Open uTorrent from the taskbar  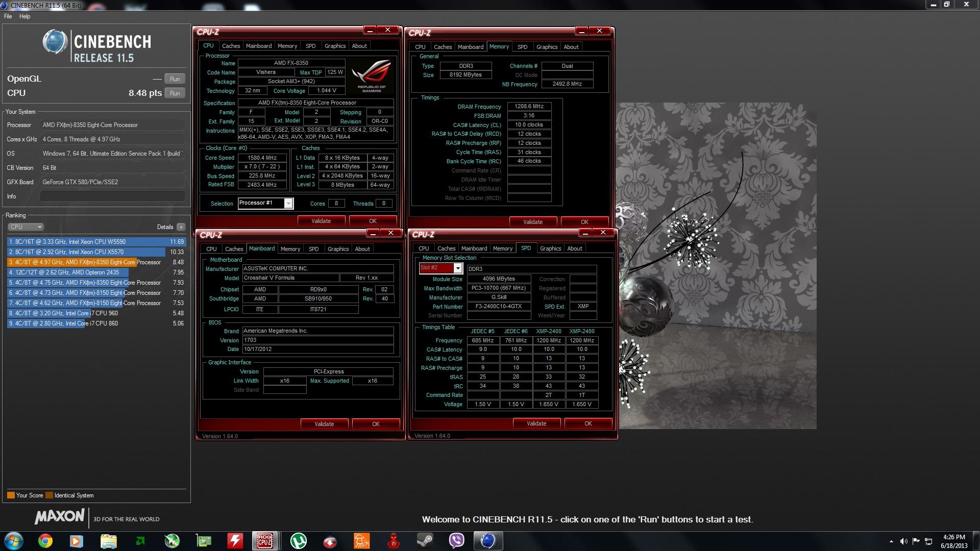click(x=299, y=541)
